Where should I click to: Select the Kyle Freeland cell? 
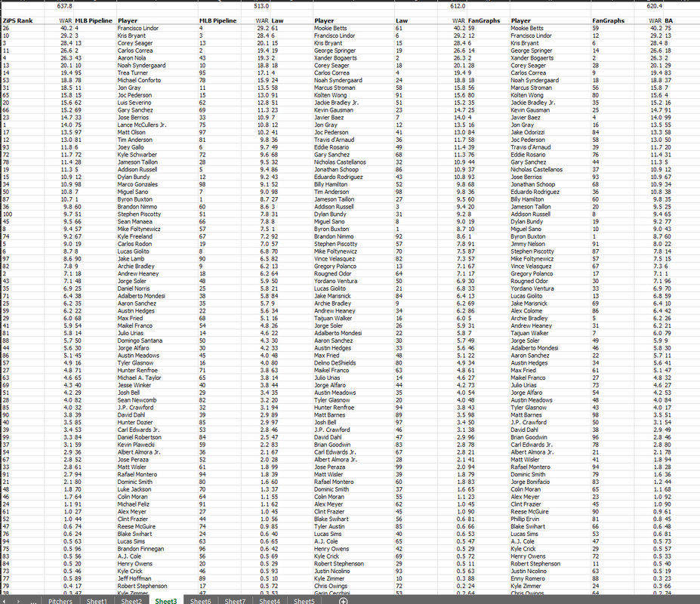click(x=157, y=236)
